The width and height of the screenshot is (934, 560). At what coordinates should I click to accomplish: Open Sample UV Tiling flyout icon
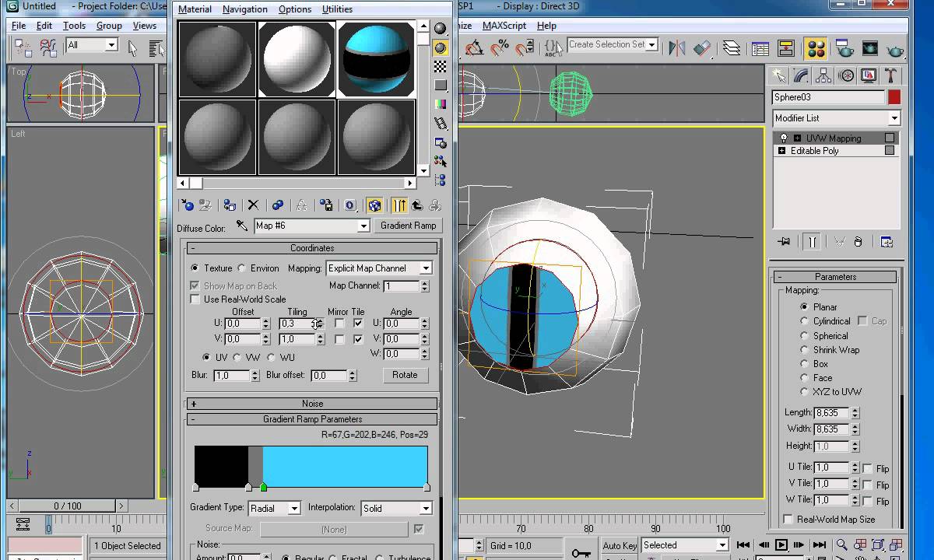pos(441,85)
